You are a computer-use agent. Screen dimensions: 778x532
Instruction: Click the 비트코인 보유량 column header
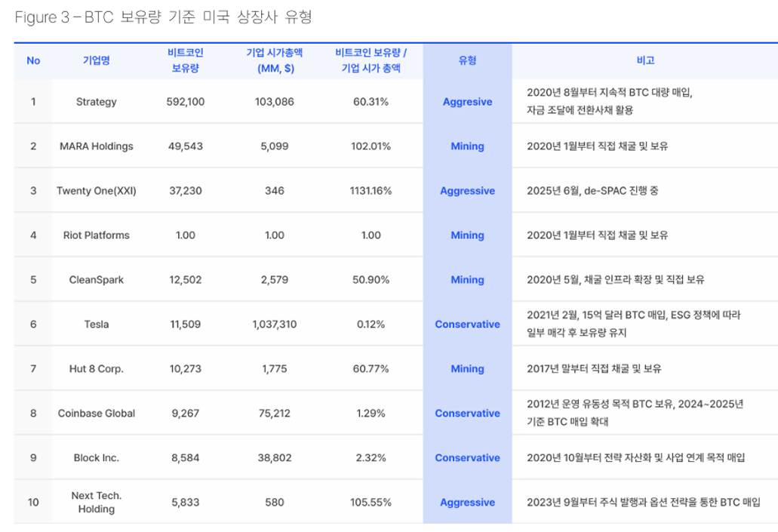[185, 60]
